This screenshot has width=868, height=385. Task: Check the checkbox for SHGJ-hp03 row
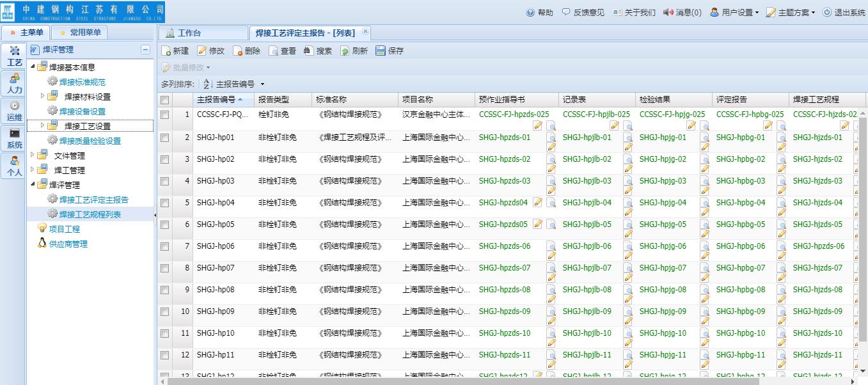[164, 181]
